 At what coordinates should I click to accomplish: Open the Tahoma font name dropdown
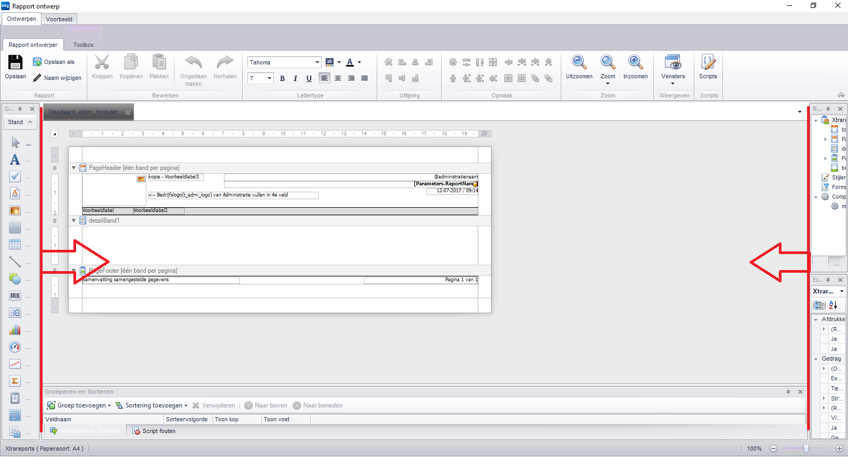pos(317,62)
